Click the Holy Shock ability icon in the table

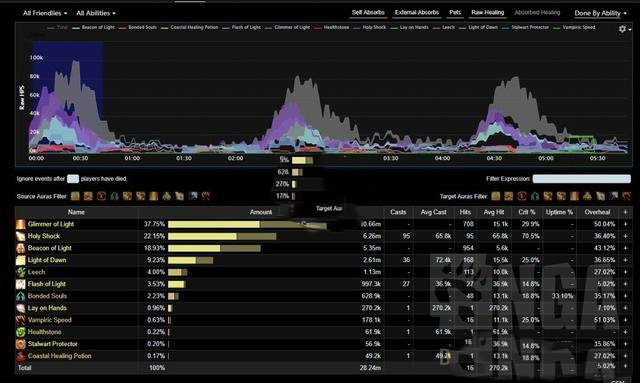[x=20, y=236]
